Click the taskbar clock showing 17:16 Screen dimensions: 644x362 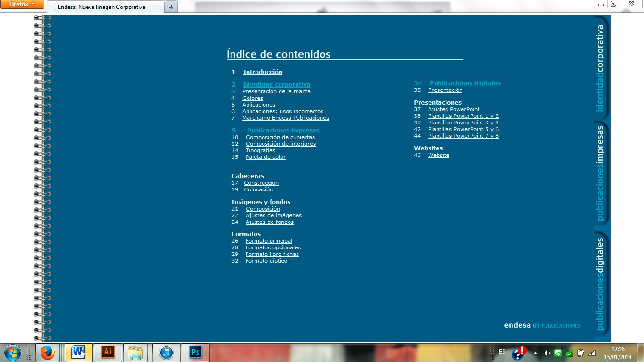618,353
